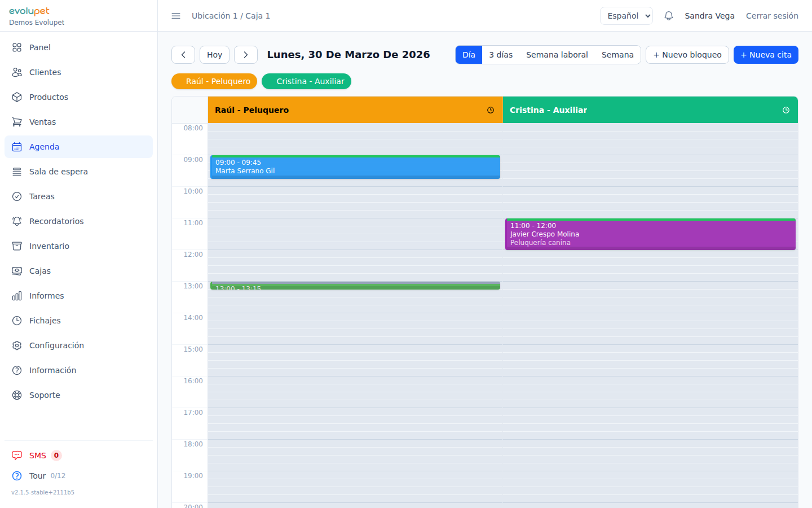Go to Fichajes section
The width and height of the screenshot is (812, 508).
pos(45,321)
